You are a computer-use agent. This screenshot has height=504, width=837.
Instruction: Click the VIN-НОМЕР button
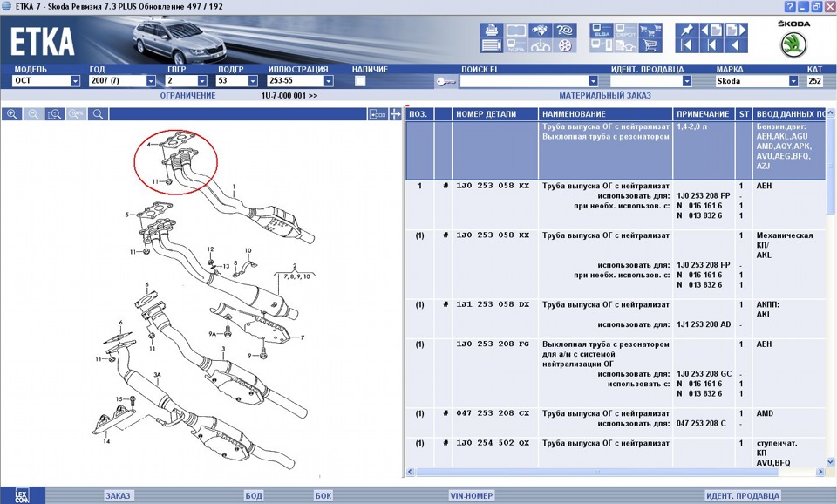[x=472, y=495]
